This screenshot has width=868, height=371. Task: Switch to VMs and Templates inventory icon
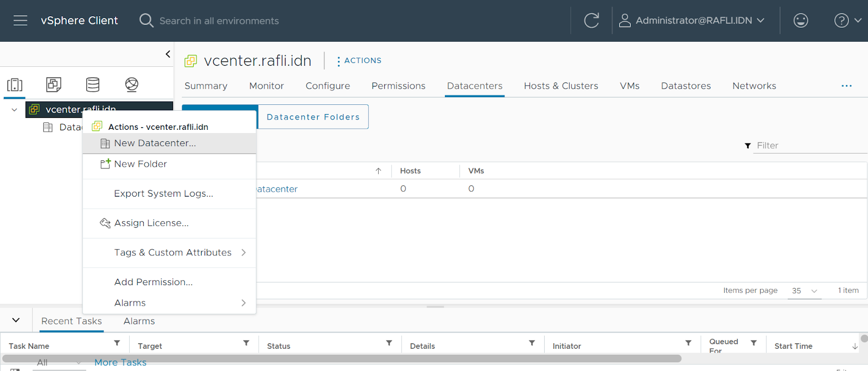point(54,85)
